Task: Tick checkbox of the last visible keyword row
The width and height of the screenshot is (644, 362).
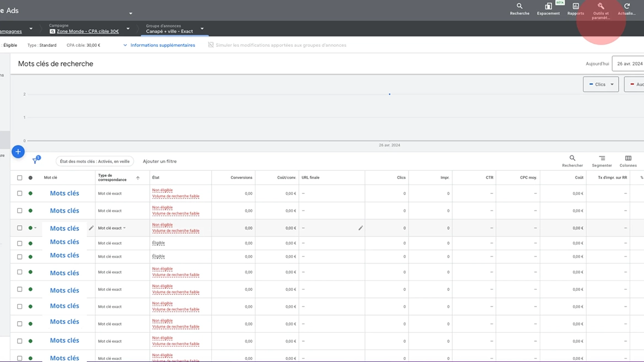Action: click(x=19, y=358)
